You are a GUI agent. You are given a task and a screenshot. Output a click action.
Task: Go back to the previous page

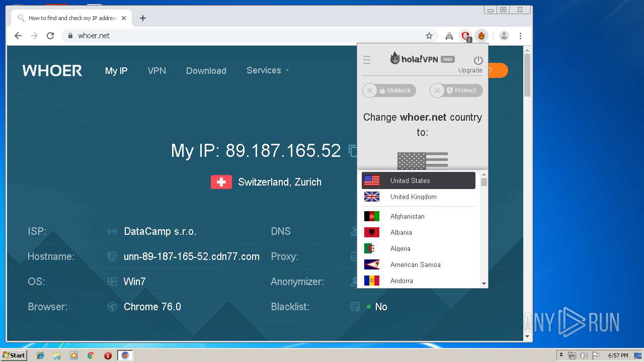click(18, 36)
